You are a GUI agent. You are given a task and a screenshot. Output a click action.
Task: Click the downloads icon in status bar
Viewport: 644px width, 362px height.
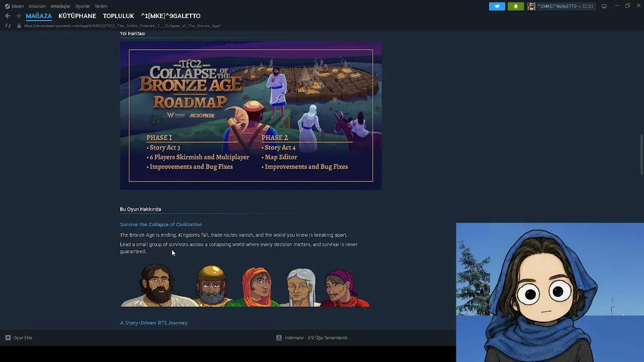point(279,338)
